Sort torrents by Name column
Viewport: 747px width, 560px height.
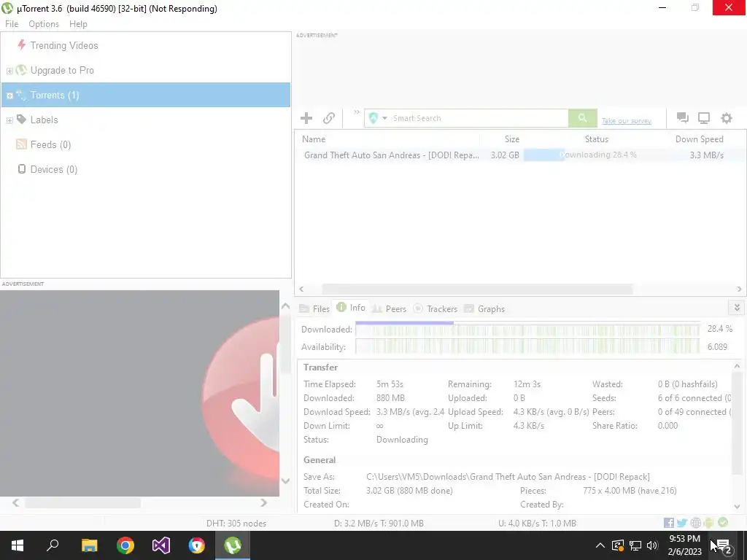click(x=314, y=139)
